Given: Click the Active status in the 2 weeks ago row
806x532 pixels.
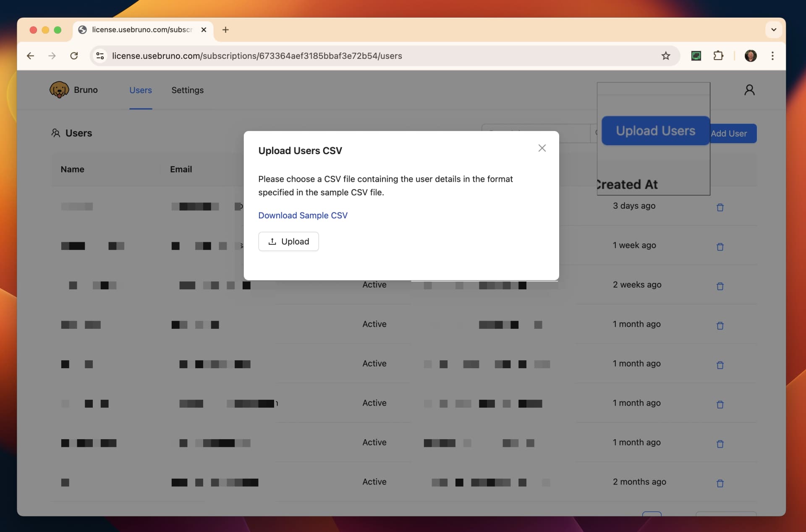Looking at the screenshot, I should pyautogui.click(x=374, y=285).
